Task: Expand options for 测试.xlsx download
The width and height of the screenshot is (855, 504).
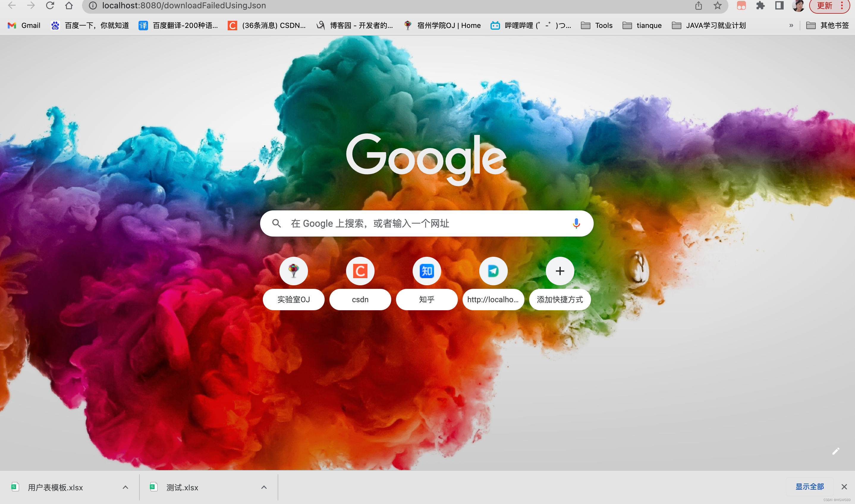Action: [264, 487]
